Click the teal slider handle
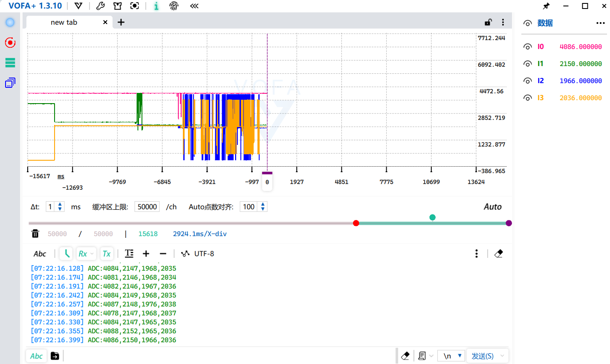This screenshot has width=610, height=364. click(x=432, y=217)
